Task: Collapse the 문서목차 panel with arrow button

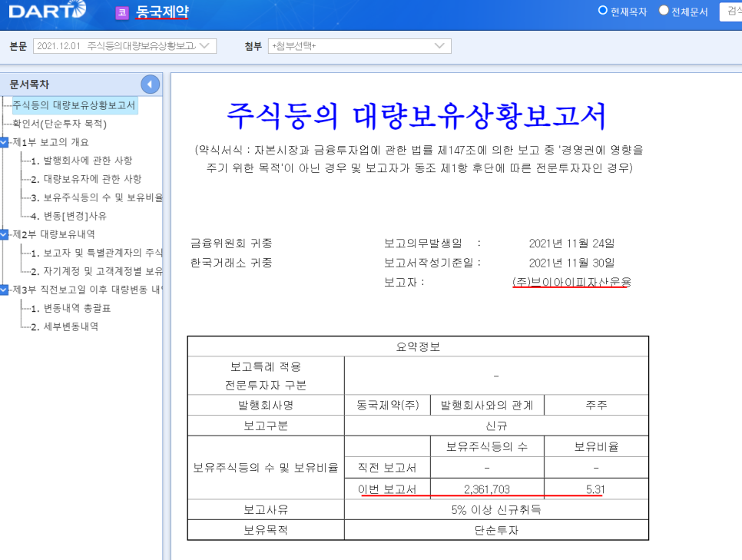Action: 150,84
